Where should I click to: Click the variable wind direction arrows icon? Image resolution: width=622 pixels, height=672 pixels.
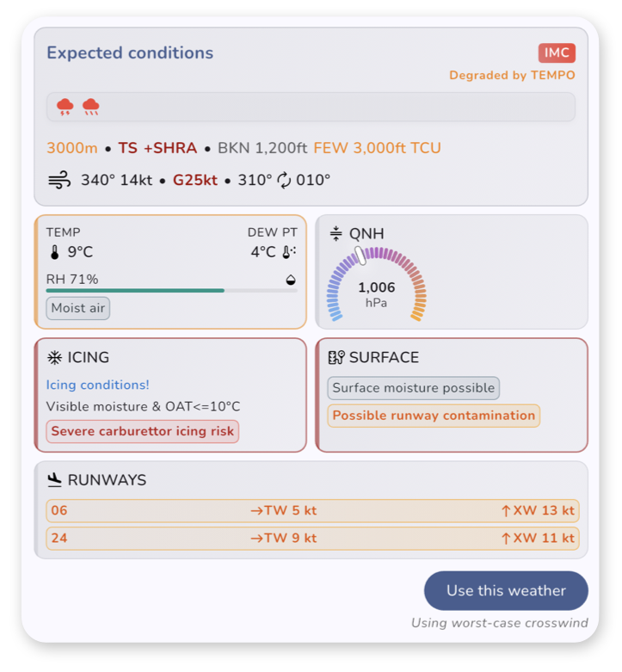point(284,180)
